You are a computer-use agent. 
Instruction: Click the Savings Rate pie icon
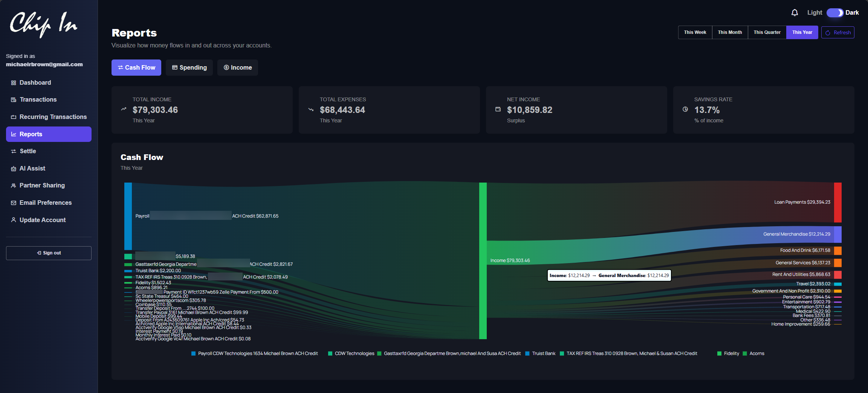(685, 109)
